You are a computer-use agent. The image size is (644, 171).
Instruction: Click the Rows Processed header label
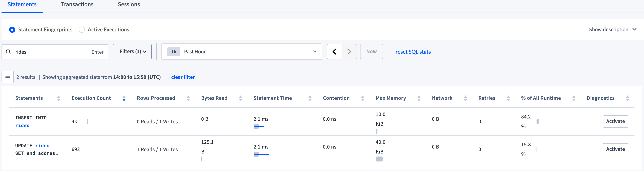156,98
